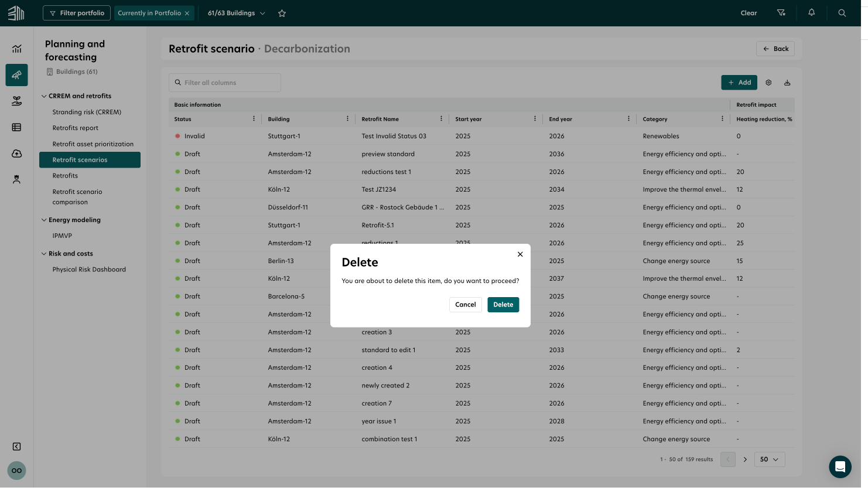Open the notifications bell
868x494 pixels.
[x=811, y=12]
